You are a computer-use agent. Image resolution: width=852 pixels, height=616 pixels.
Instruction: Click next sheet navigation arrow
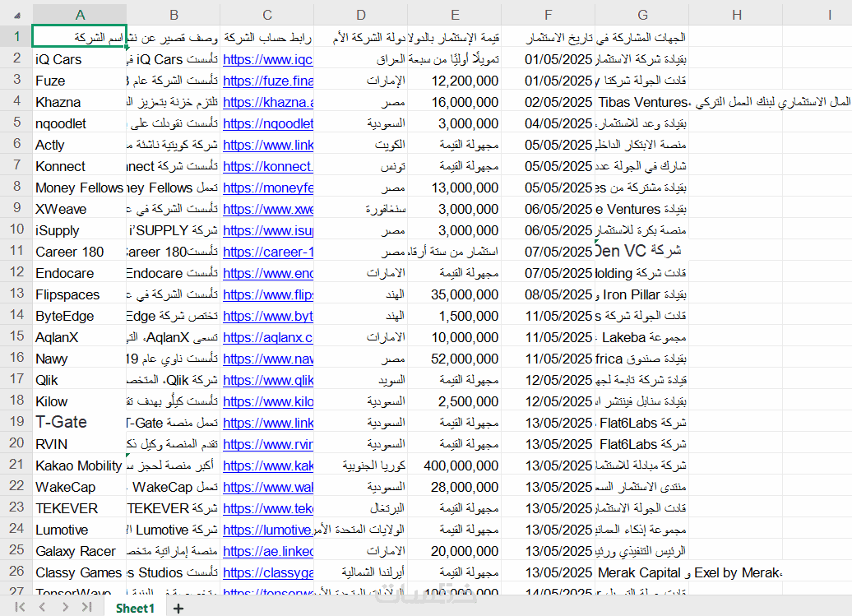point(65,607)
